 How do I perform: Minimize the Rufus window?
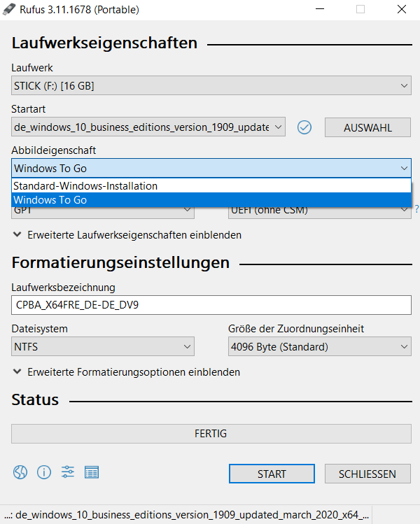coord(320,9)
